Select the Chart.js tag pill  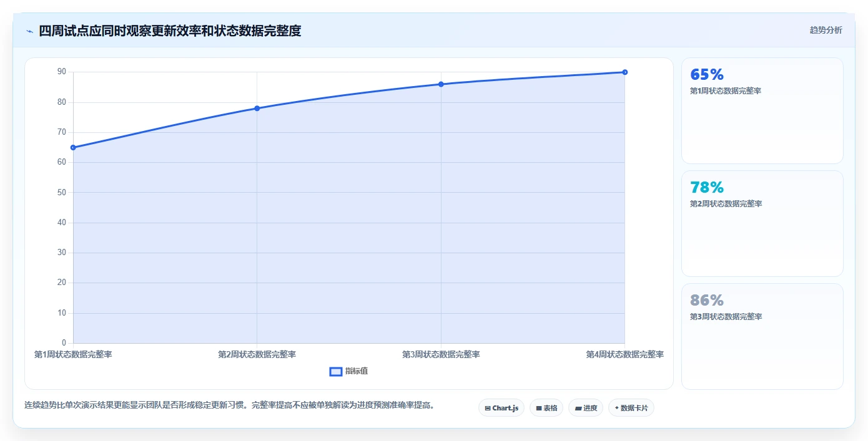(x=501, y=408)
